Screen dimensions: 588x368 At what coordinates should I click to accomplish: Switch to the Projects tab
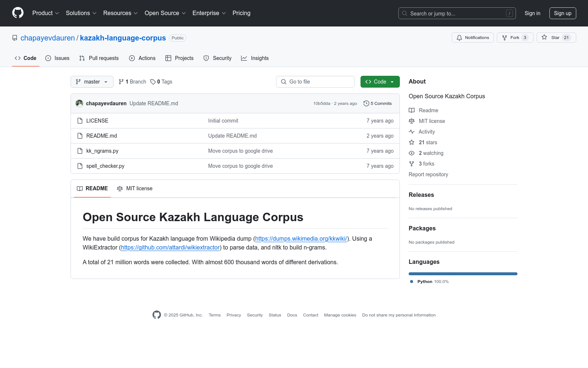(179, 58)
